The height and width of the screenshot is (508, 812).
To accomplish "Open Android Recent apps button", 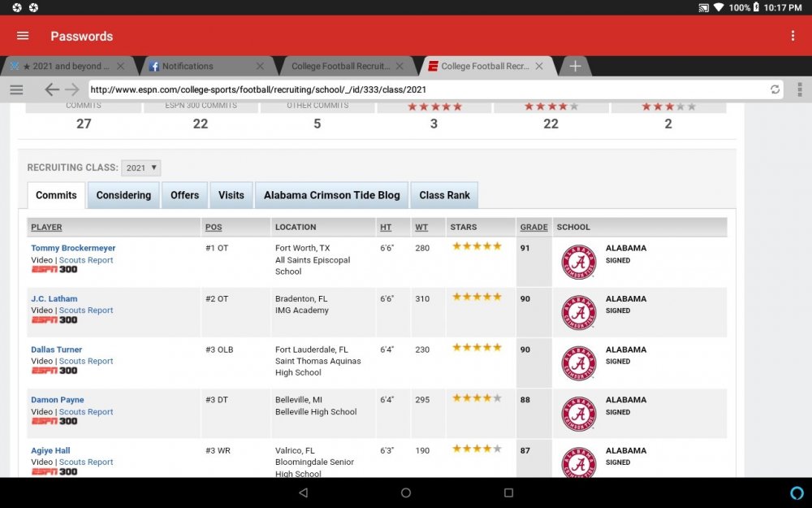I will [508, 493].
